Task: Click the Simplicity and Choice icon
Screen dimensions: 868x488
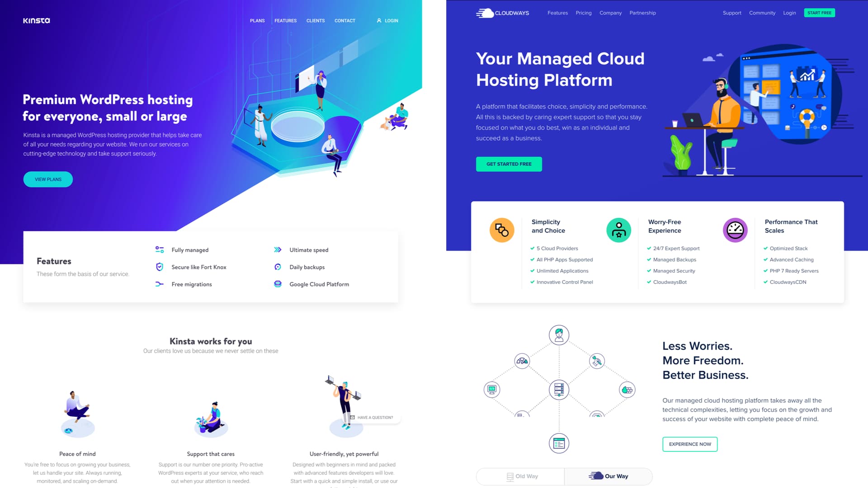Action: (502, 230)
